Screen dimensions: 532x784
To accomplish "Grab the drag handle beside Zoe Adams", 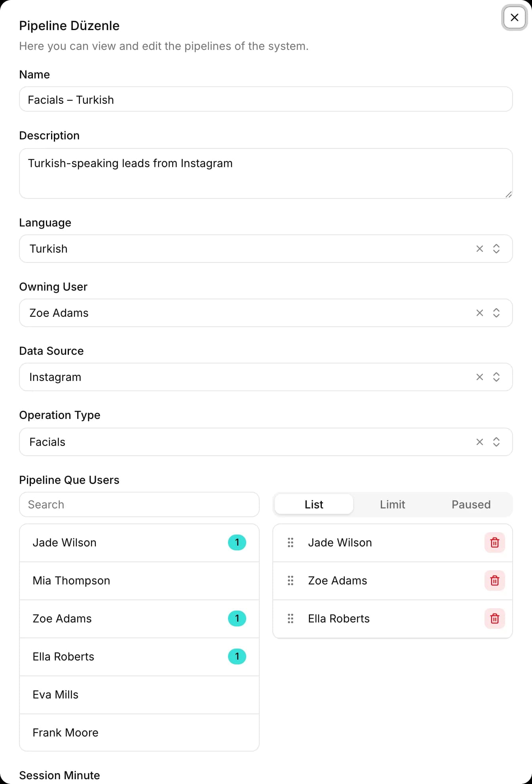I will click(291, 580).
